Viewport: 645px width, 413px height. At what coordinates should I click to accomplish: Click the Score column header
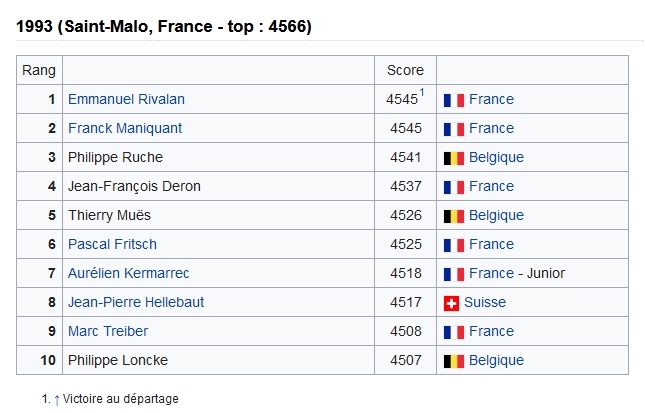[405, 70]
